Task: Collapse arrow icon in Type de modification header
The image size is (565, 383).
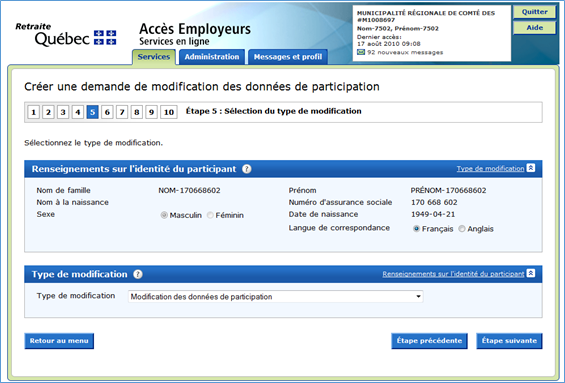Action: [x=531, y=273]
